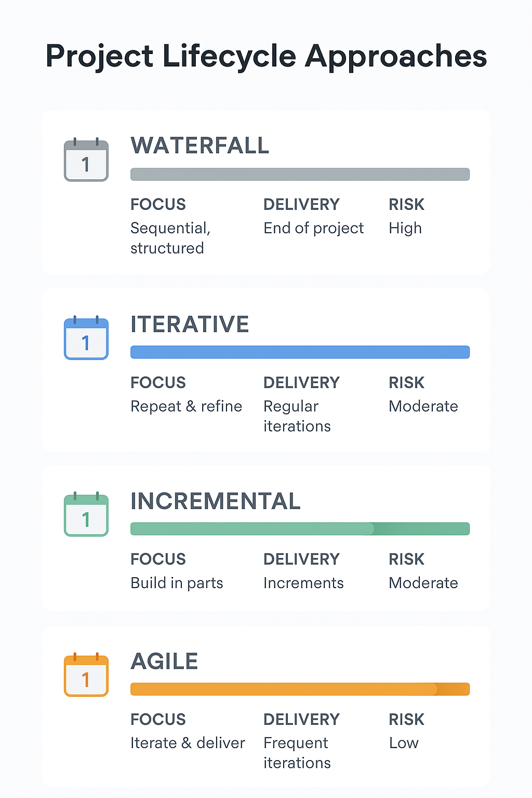Image resolution: width=532 pixels, height=798 pixels.
Task: Click the green Incremental progress bar
Action: pyautogui.click(x=300, y=529)
